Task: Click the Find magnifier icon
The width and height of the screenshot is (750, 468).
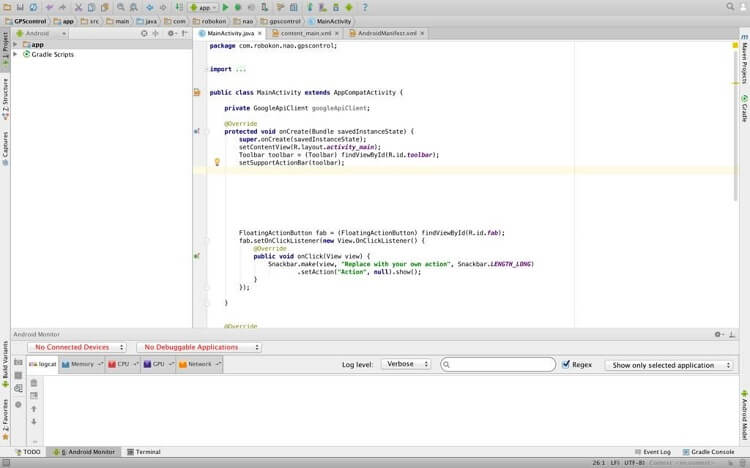Action: (121, 7)
